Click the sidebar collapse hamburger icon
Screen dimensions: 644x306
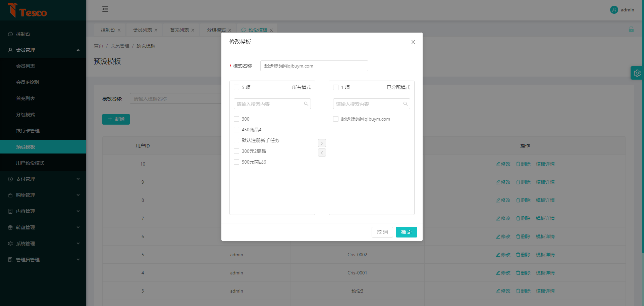pos(105,9)
